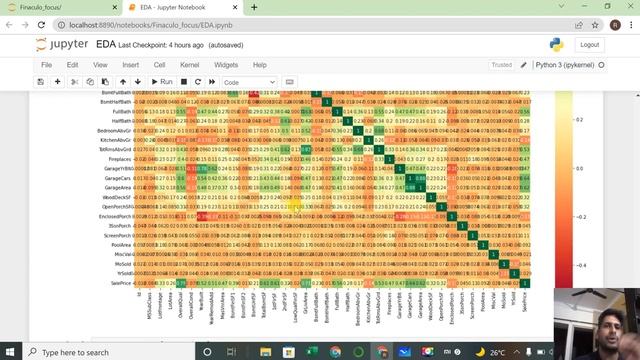The image size is (640, 360).
Task: View site information icon in address bar
Action: click(61, 25)
